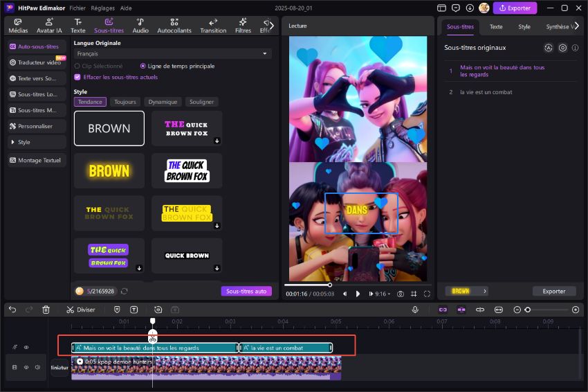Click the zoom-in plus icon on timeline

click(x=576, y=310)
